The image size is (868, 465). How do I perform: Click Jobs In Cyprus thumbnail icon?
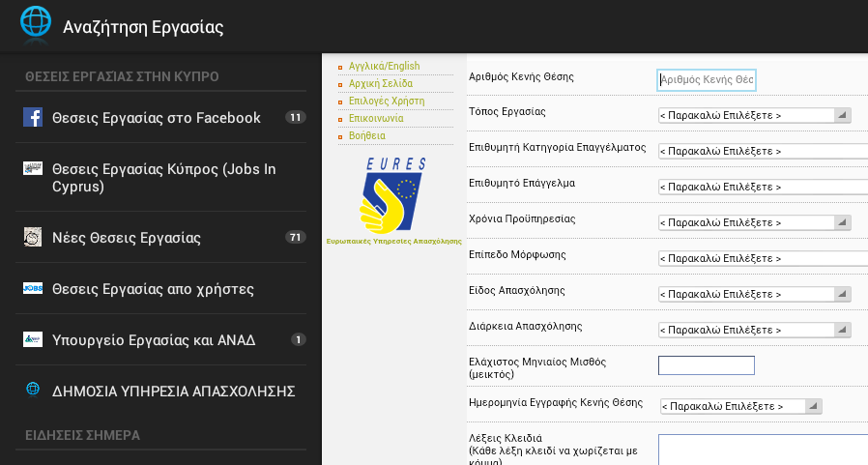pyautogui.click(x=33, y=168)
